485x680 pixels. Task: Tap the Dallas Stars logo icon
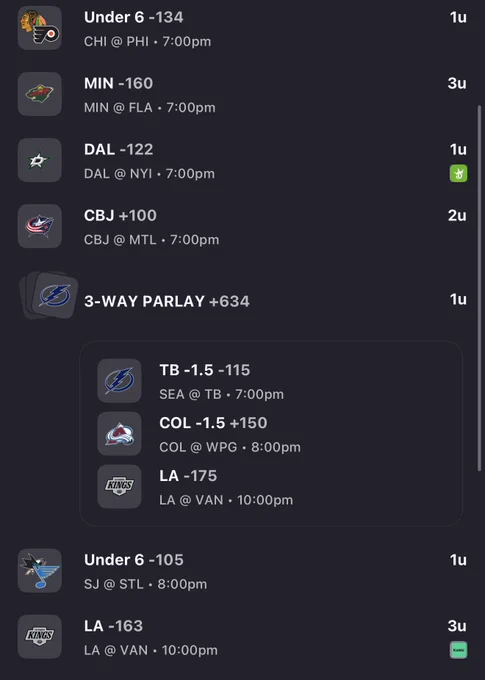(x=39, y=160)
